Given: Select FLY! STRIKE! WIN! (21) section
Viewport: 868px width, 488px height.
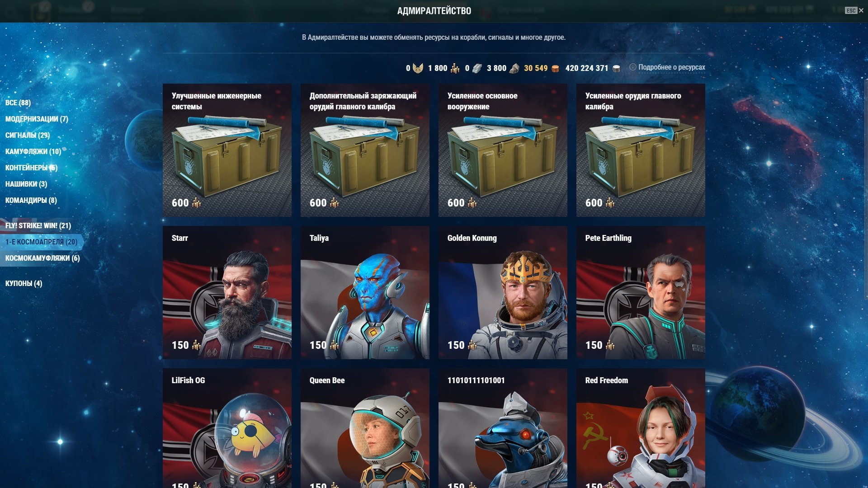Looking at the screenshot, I should point(38,225).
